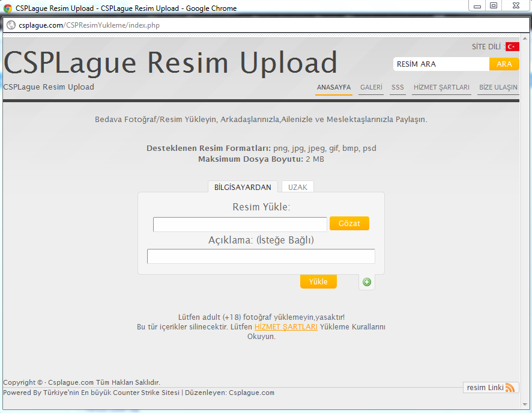The image size is (532, 413).
Task: Click the 'Bedava Fotoğraf/Resim Yükleyin' tagline
Action: click(261, 120)
